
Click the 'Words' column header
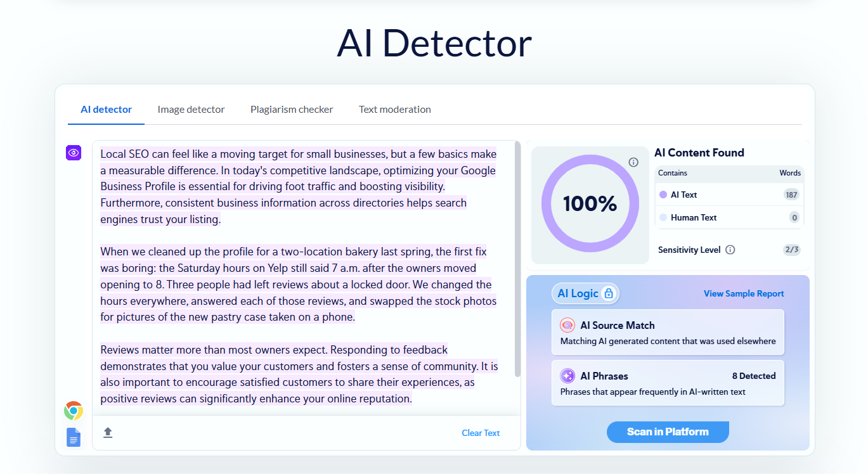point(790,173)
